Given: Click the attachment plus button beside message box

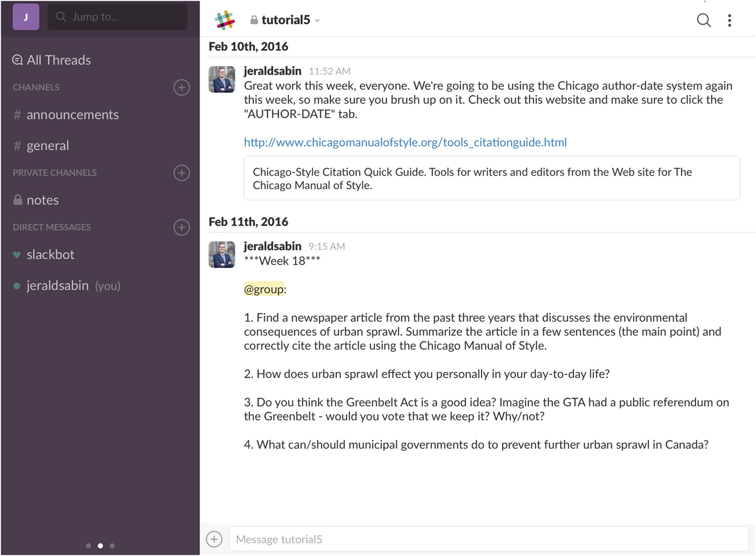Looking at the screenshot, I should coord(214,539).
